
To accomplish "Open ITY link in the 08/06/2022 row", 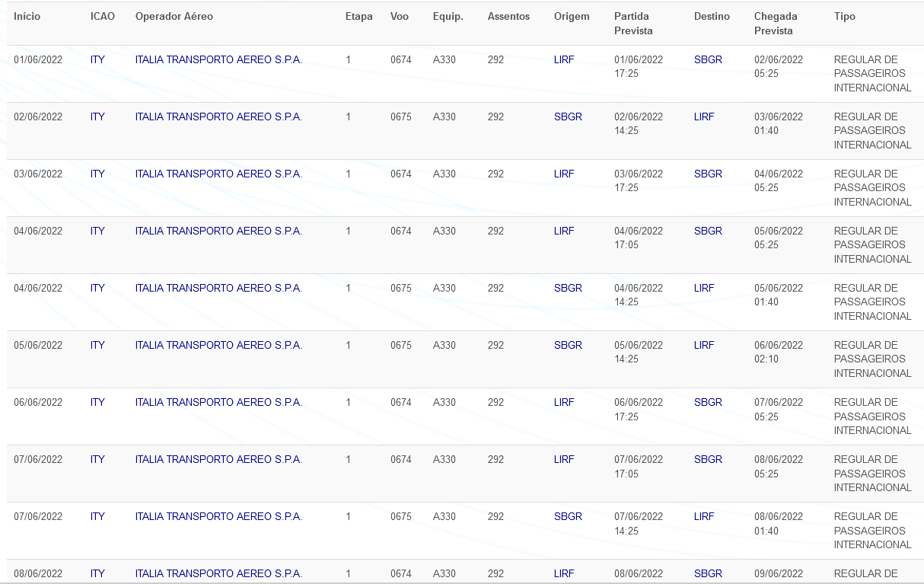I will click(x=97, y=573).
